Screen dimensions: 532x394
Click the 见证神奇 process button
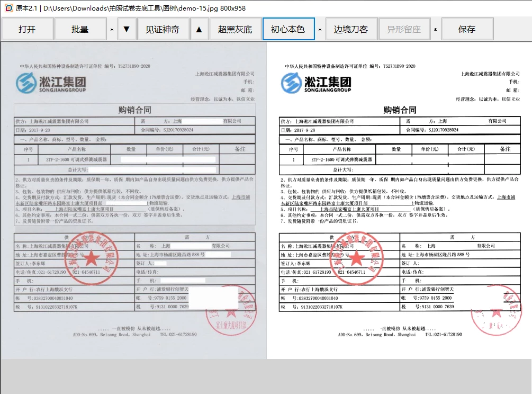coord(163,30)
